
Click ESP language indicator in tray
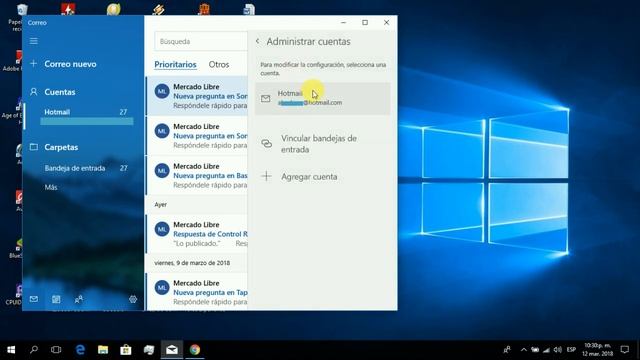click(x=571, y=350)
